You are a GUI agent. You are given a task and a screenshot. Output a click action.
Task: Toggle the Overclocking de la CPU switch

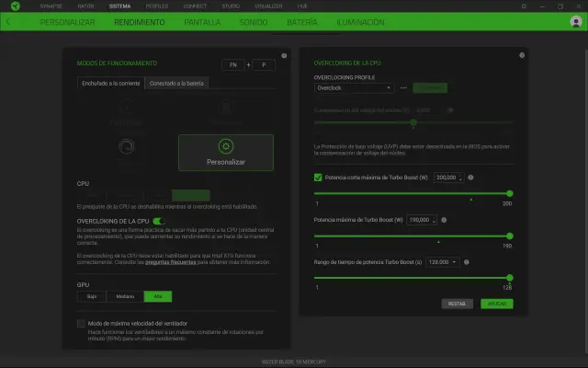point(159,221)
